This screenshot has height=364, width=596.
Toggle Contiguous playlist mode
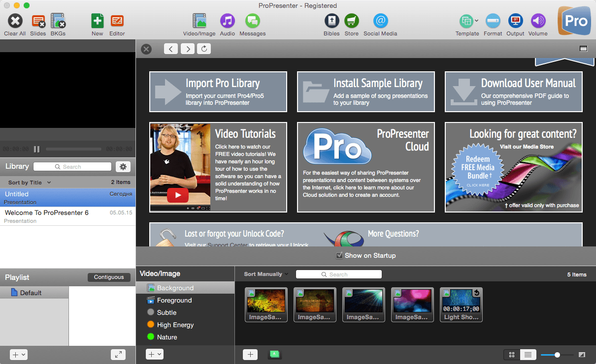coord(109,277)
